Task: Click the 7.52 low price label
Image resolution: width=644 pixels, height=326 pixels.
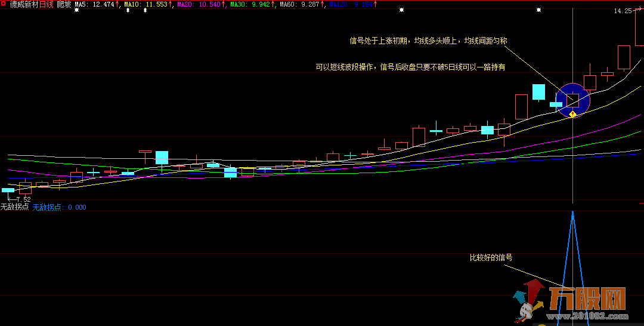Action: 23,199
